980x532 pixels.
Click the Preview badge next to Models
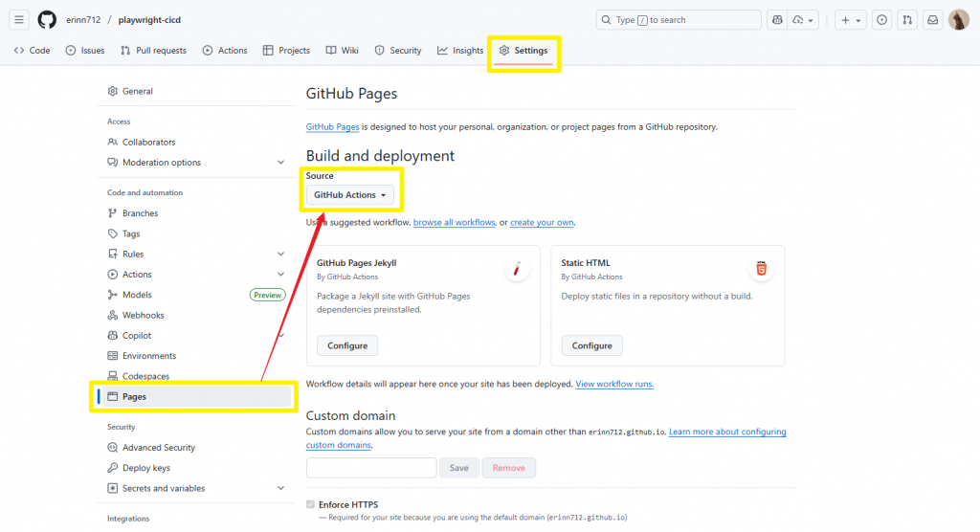pos(268,295)
